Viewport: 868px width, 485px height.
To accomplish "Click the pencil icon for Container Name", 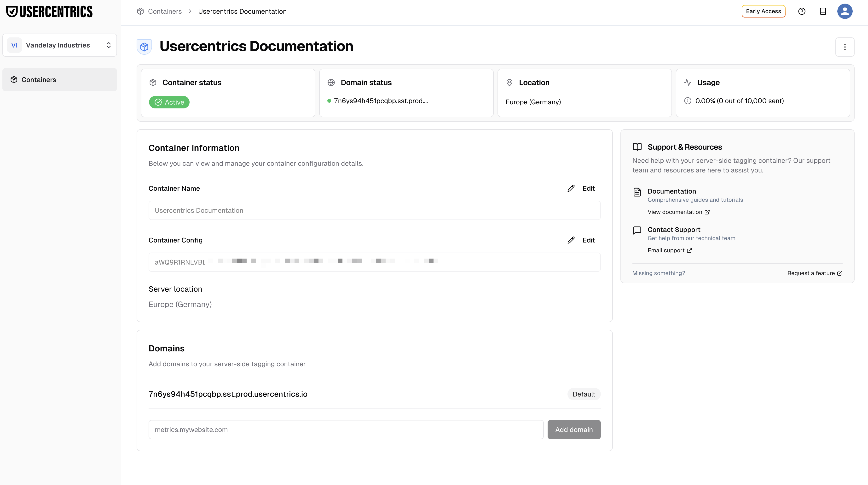I will (571, 188).
